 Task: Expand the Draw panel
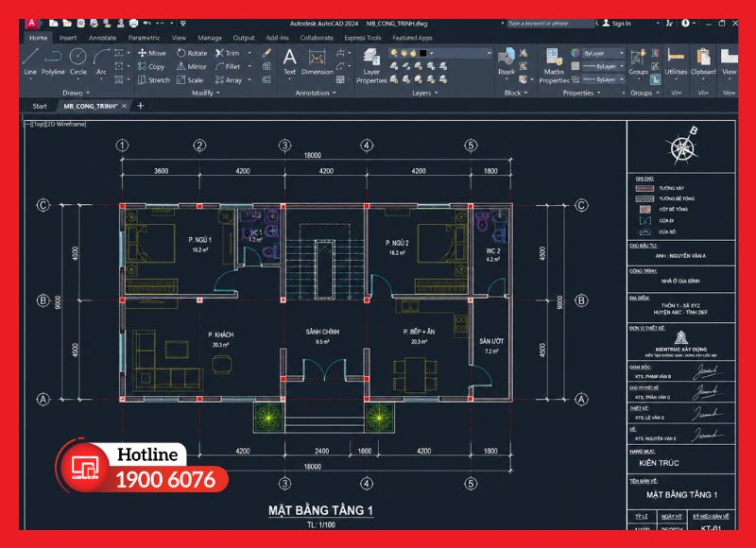tap(76, 93)
